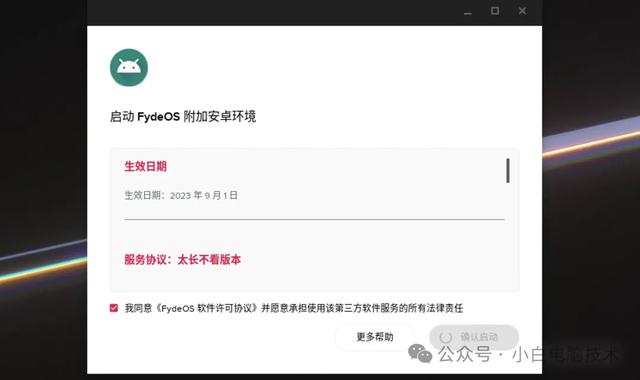
Task: Select heading 服务协议：太长不看版本
Action: [182, 260]
